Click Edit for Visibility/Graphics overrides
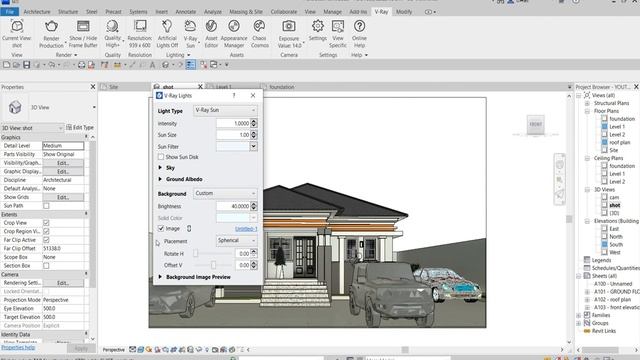This screenshot has height=360, width=640. 63,163
